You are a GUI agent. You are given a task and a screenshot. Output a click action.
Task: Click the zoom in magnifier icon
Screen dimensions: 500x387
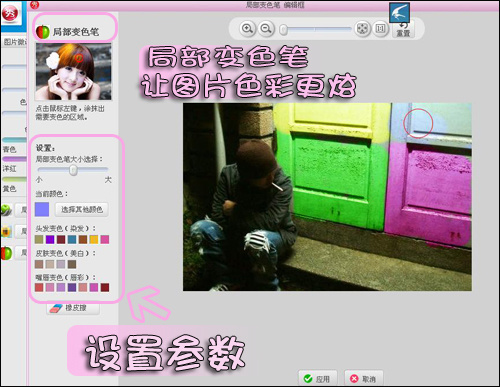point(247,29)
